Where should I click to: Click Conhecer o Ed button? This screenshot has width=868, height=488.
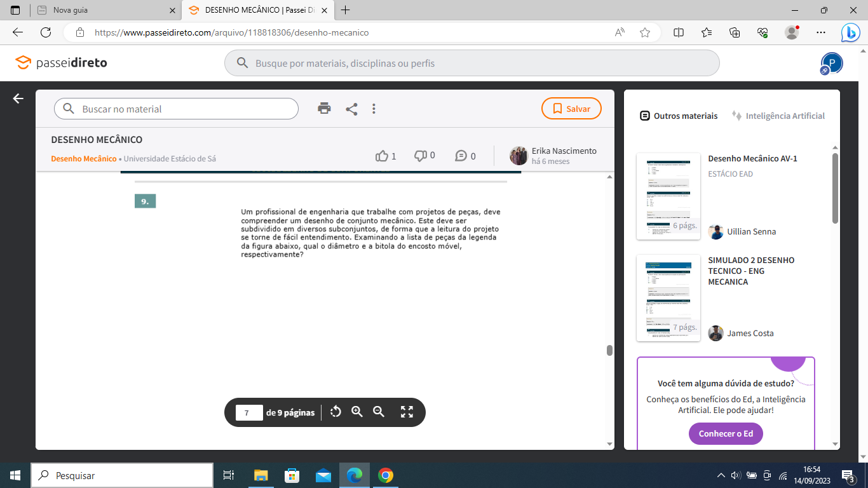(726, 433)
